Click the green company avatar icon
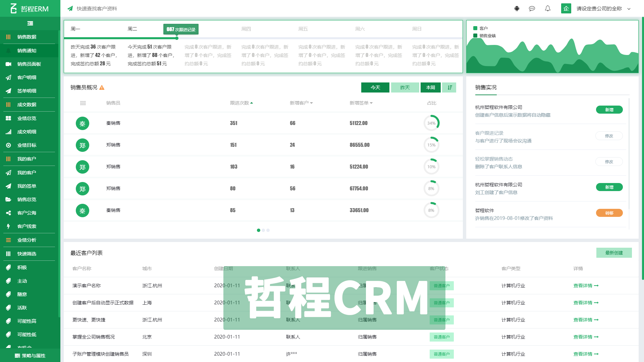Screen dimensions: 644x362 (566, 9)
